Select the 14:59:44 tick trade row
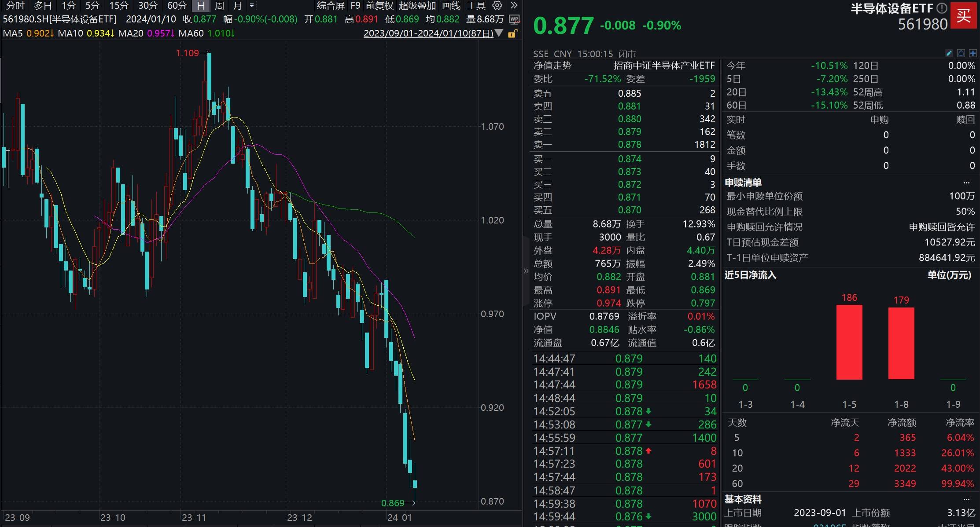The height and width of the screenshot is (527, 980). 621,516
